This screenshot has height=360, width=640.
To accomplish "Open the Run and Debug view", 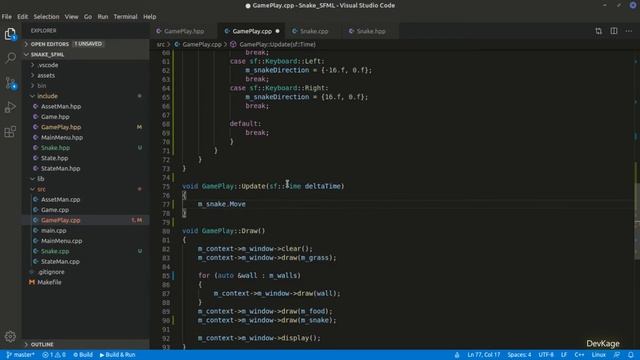I will tap(10, 107).
